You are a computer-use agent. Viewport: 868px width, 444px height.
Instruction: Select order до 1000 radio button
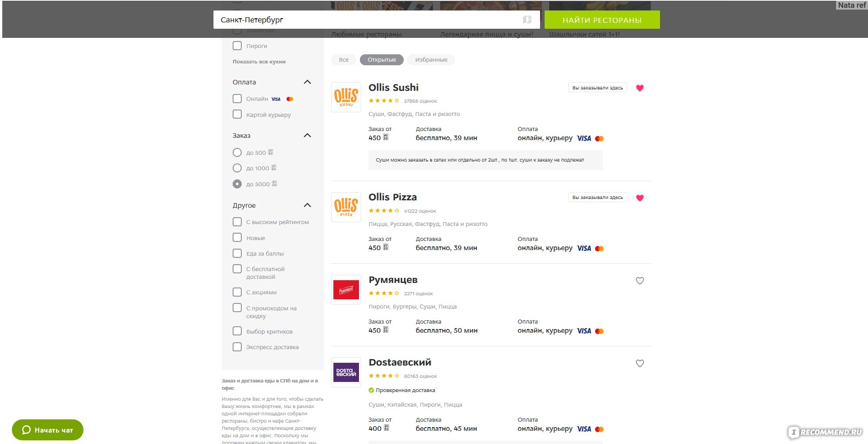tap(237, 168)
